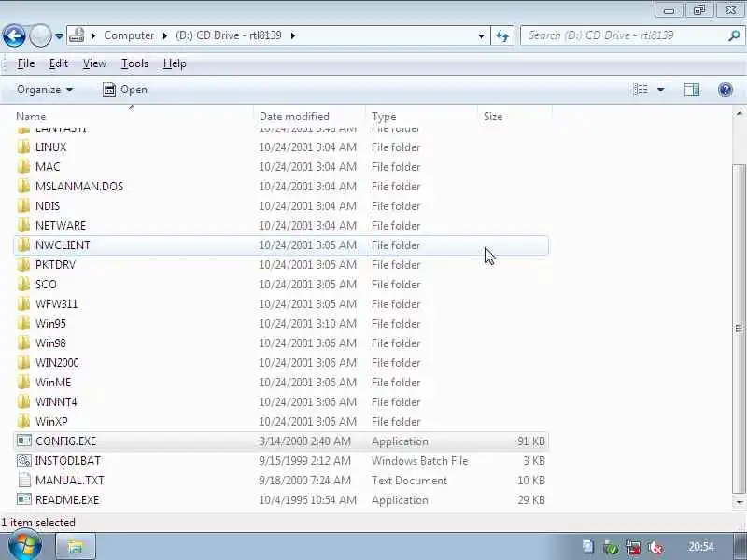Focus the Search CD Drive input field

point(624,35)
